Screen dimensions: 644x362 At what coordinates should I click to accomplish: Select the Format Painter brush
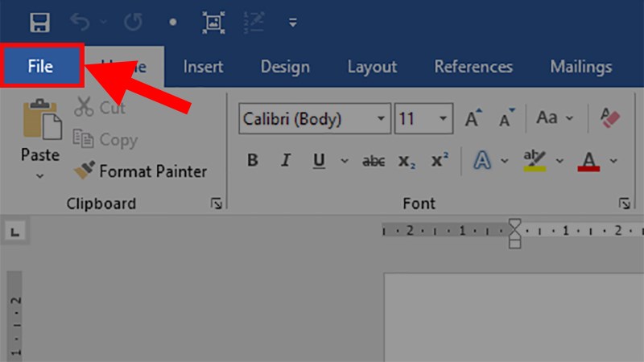140,171
